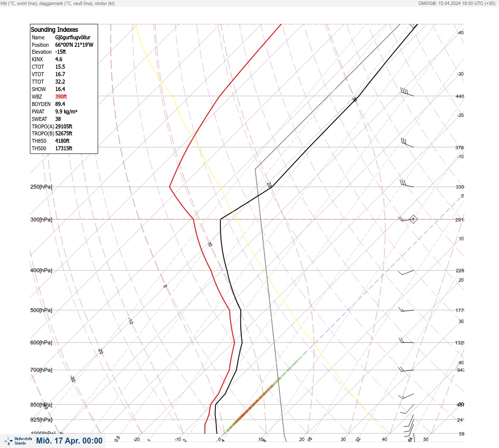Click the 925[hPa] pressure label
This screenshot has height=448, width=499.
tap(41, 420)
